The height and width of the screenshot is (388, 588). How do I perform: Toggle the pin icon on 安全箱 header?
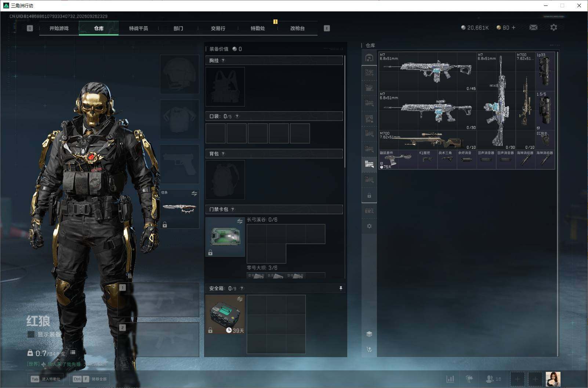tap(341, 288)
